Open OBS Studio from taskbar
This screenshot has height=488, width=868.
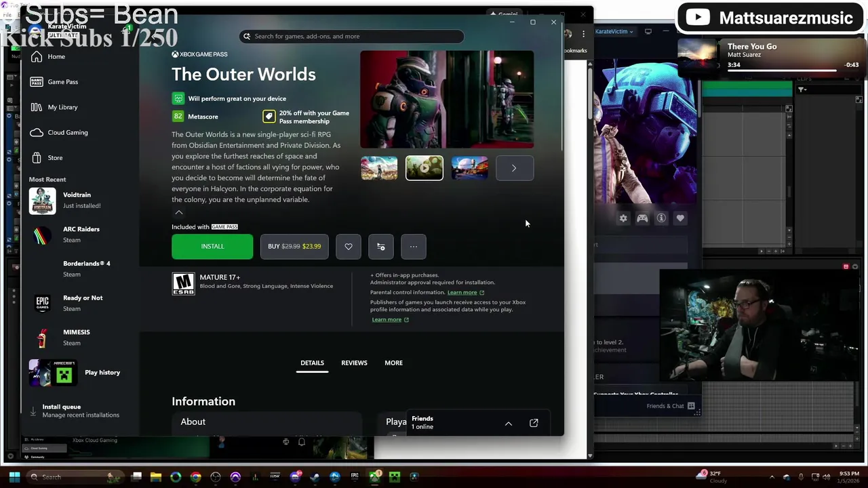coord(216,476)
